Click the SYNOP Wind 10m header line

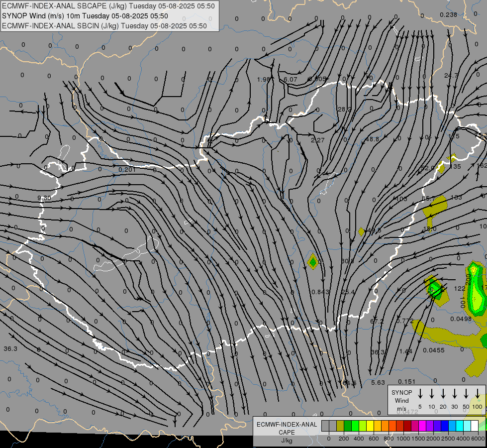[x=85, y=16]
